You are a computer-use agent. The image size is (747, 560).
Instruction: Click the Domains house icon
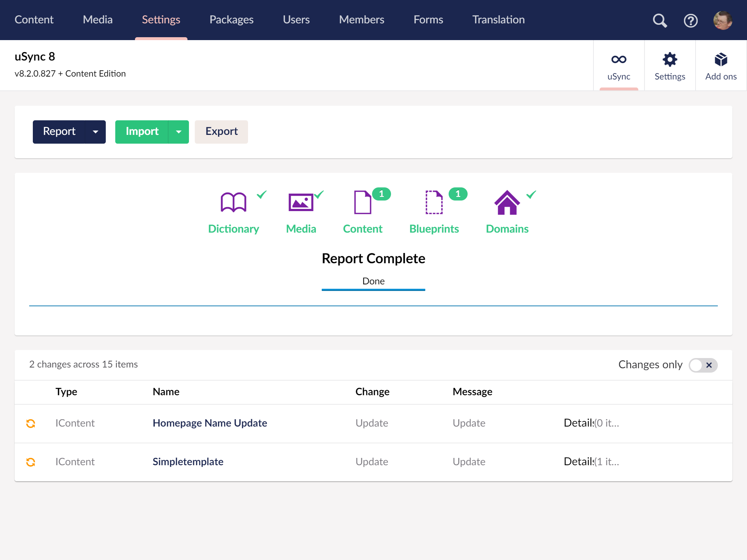(x=507, y=202)
